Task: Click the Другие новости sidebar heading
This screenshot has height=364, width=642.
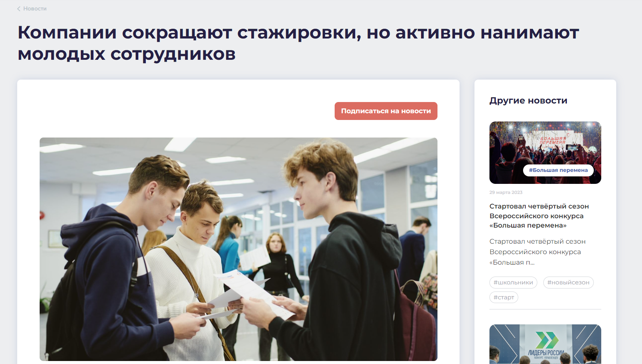Action: pyautogui.click(x=528, y=101)
